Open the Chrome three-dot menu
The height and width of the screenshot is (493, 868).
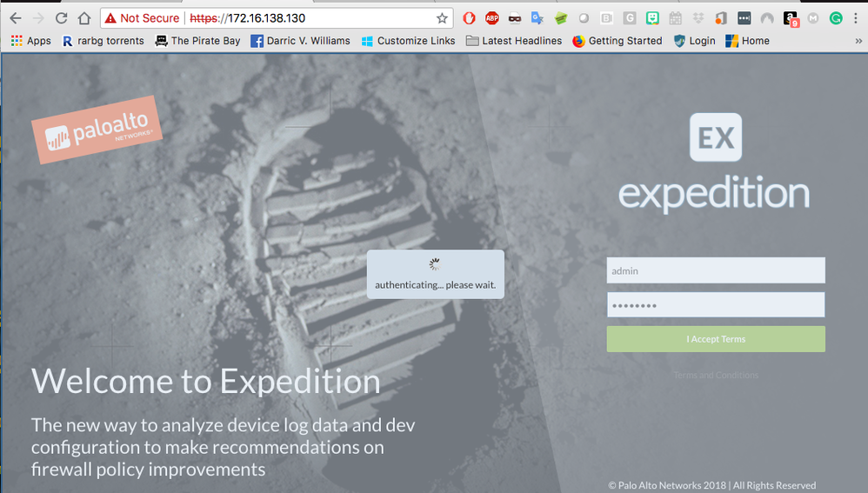point(856,18)
